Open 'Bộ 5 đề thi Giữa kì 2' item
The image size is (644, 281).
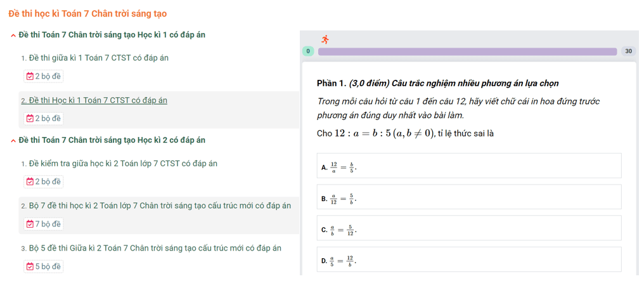(151, 248)
